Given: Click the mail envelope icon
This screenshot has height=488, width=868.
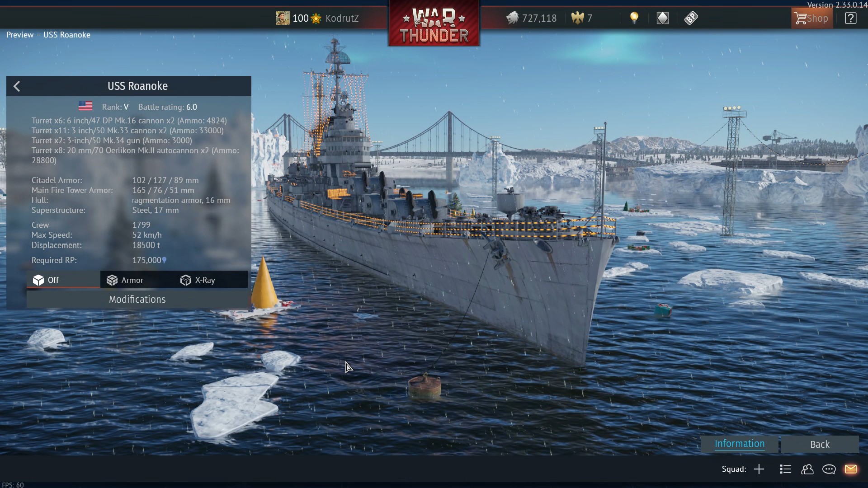Looking at the screenshot, I should point(850,469).
